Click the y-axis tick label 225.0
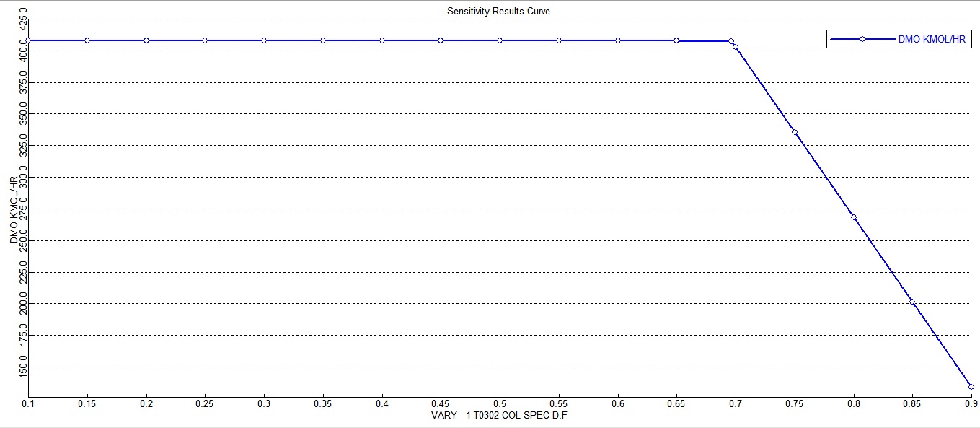 pyautogui.click(x=24, y=272)
